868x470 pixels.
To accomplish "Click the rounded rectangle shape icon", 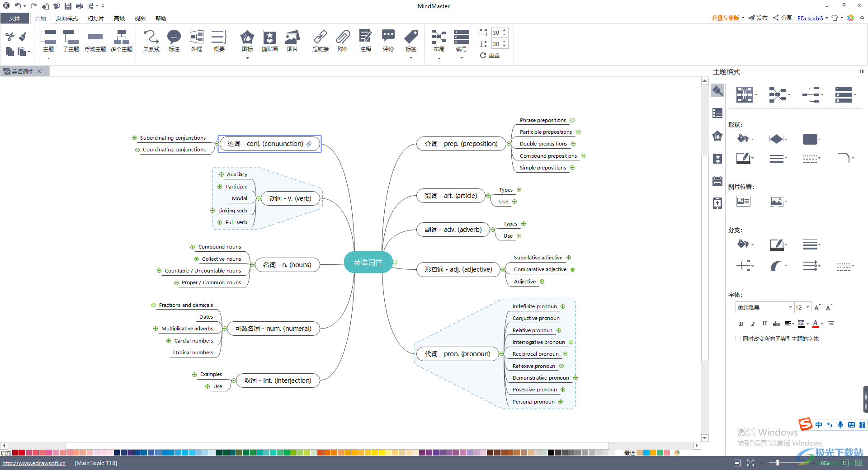I will [x=810, y=139].
